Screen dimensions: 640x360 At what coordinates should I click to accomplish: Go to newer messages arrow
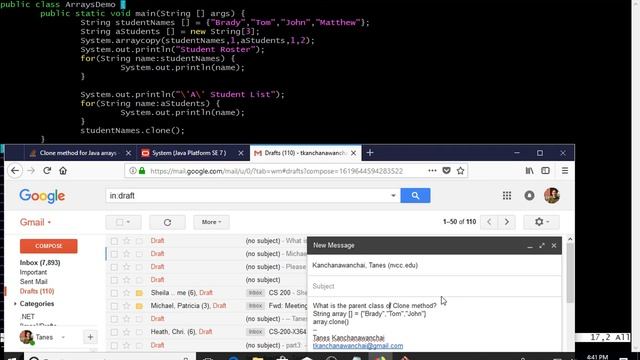[x=489, y=222]
